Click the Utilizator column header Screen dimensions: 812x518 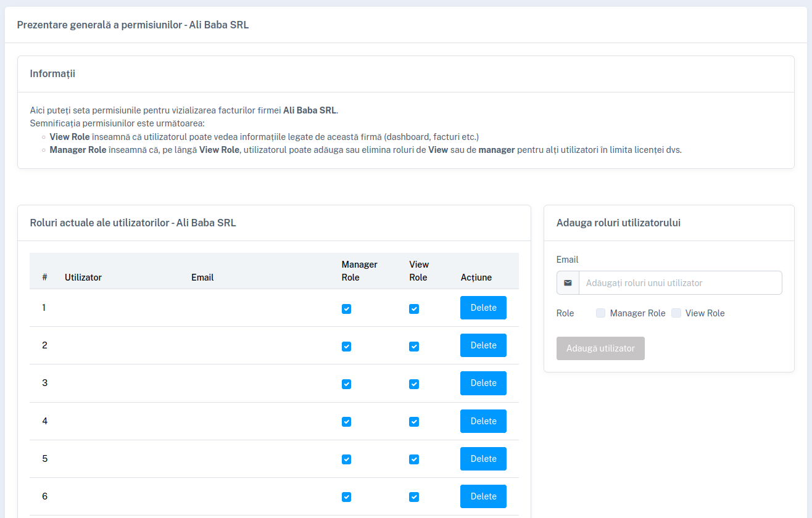click(83, 277)
